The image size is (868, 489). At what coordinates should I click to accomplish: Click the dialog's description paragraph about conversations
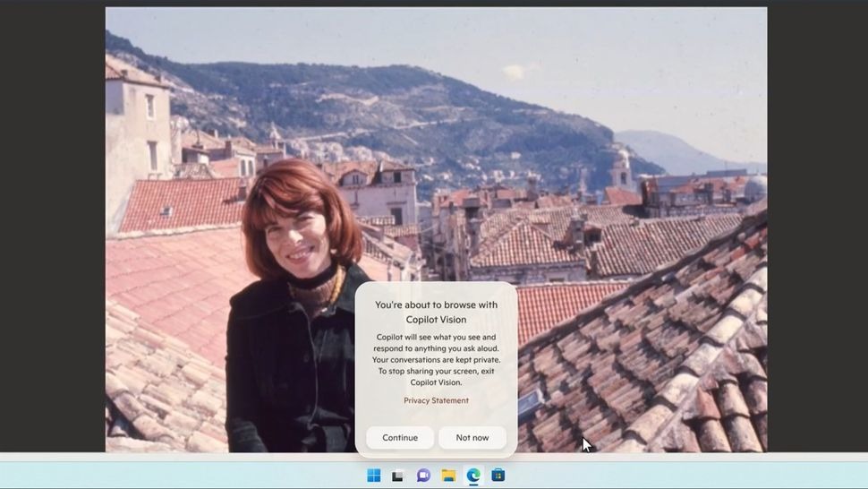point(436,359)
